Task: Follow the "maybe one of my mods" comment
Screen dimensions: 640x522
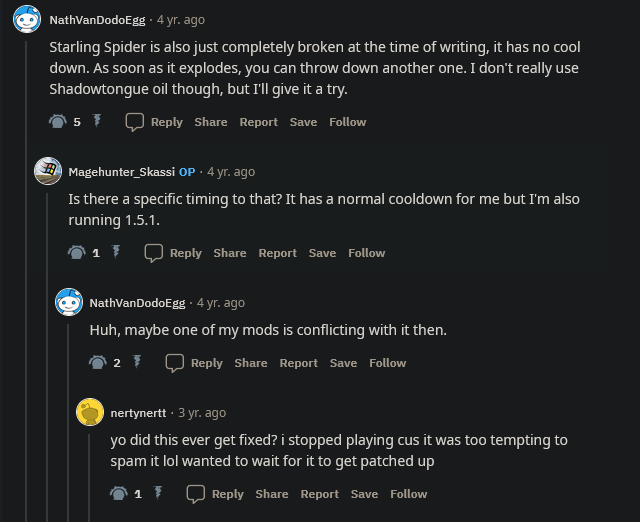Action: (x=387, y=362)
